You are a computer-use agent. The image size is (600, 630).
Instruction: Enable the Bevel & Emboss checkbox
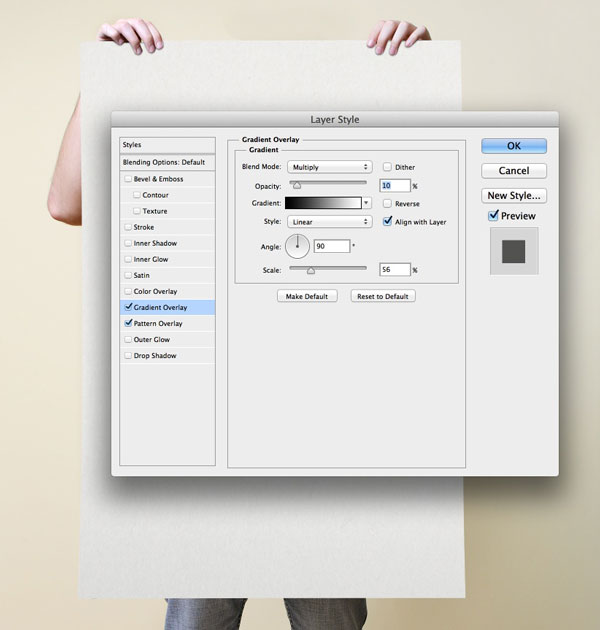point(128,179)
